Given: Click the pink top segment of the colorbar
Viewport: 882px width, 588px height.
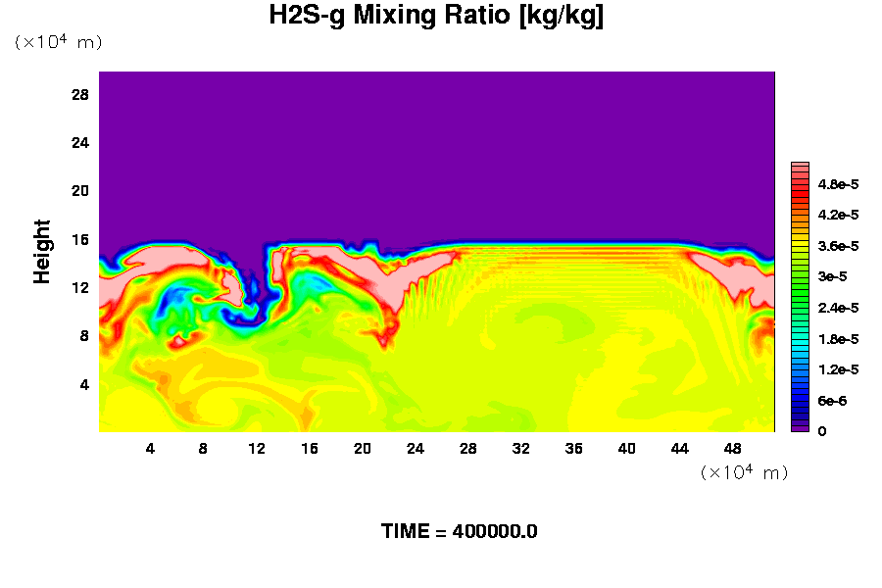Looking at the screenshot, I should tap(800, 167).
